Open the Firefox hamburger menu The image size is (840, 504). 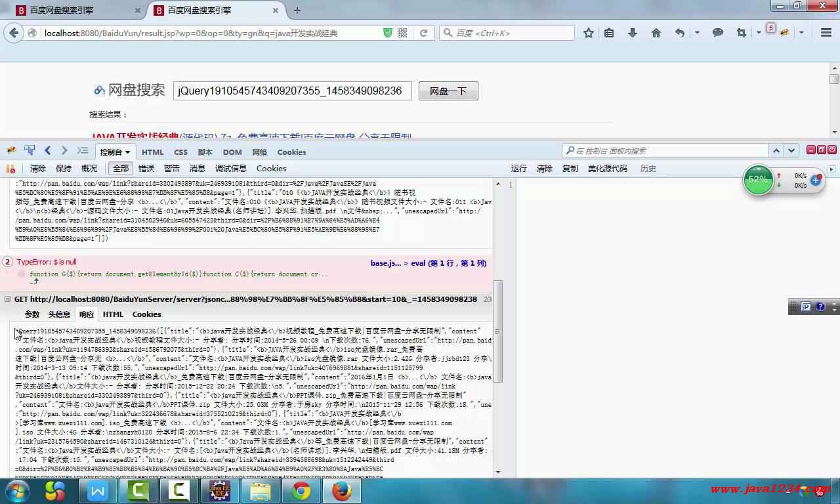(826, 33)
